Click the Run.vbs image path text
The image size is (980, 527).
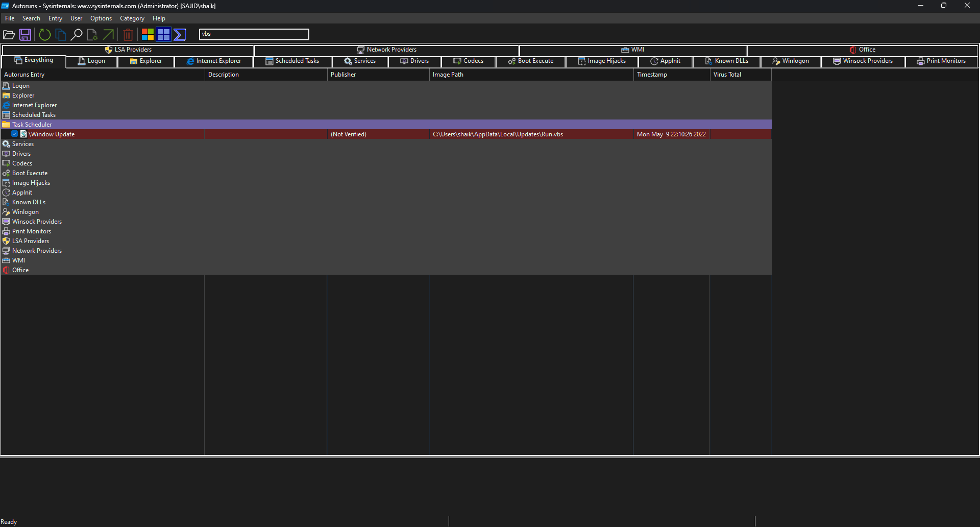[498, 134]
